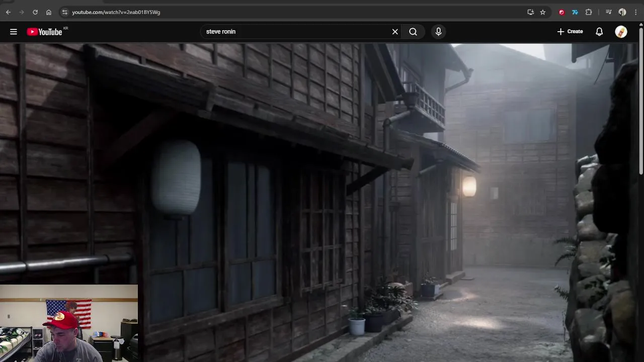Open the YouTube account avatar menu

coord(621,32)
